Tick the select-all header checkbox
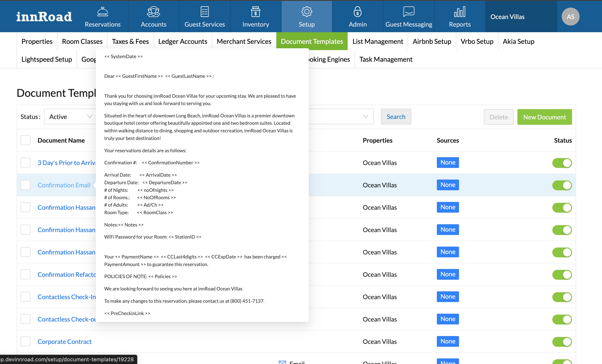The width and height of the screenshot is (602, 364). coord(26,140)
